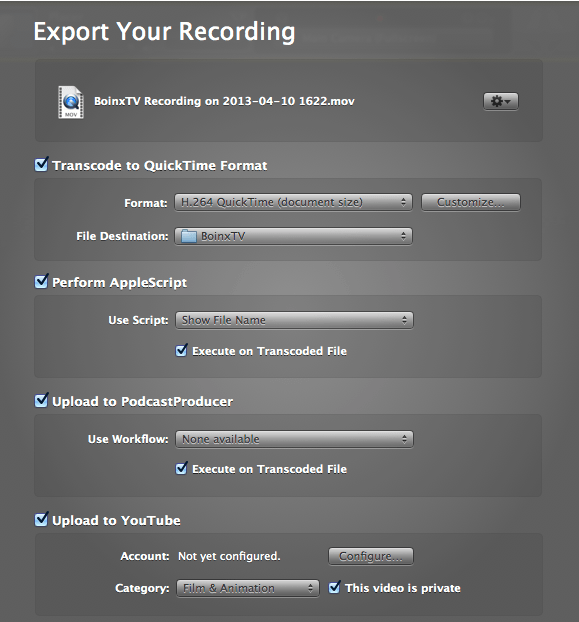Screen dimensions: 579x622
Task: Uncheck This video is private
Action: tap(334, 587)
